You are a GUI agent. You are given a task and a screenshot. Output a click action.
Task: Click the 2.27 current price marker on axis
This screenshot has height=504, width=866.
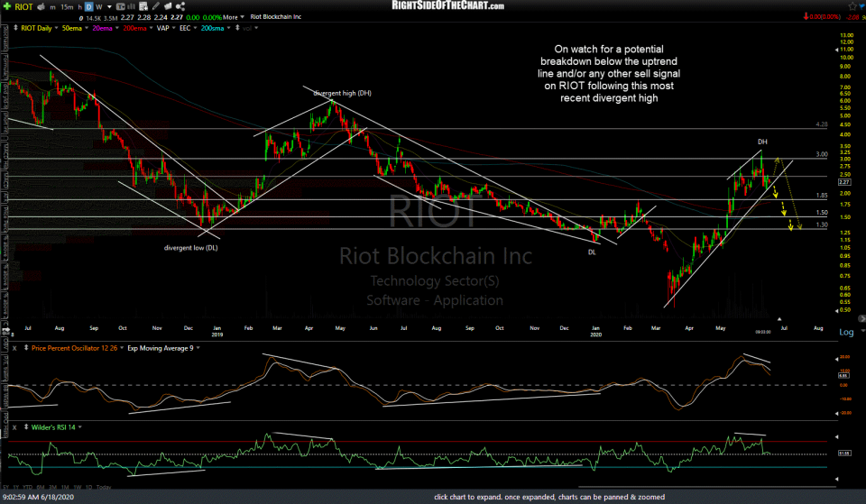[845, 183]
